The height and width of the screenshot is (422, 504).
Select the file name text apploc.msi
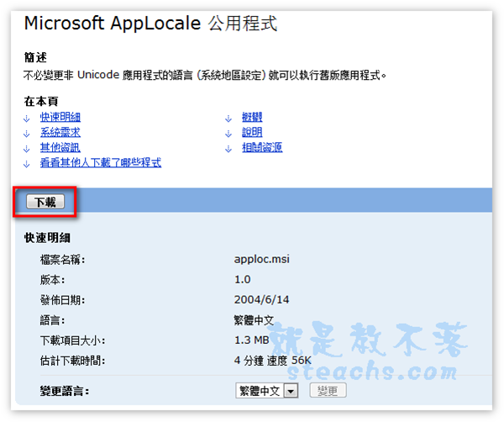coord(261,259)
